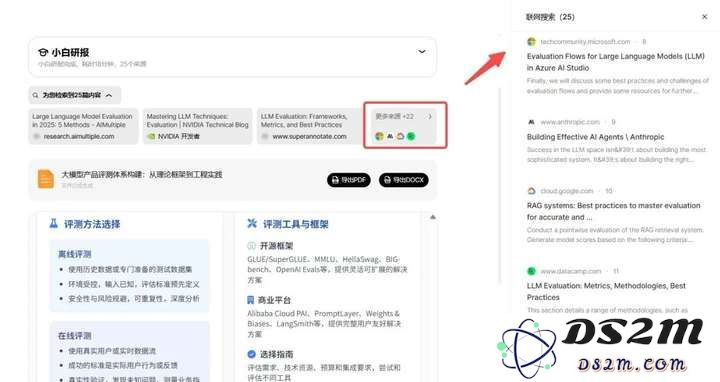Open the Evaluation Flows for LLM Azure result
Screen dimensions: 720x382
pyautogui.click(x=615, y=62)
